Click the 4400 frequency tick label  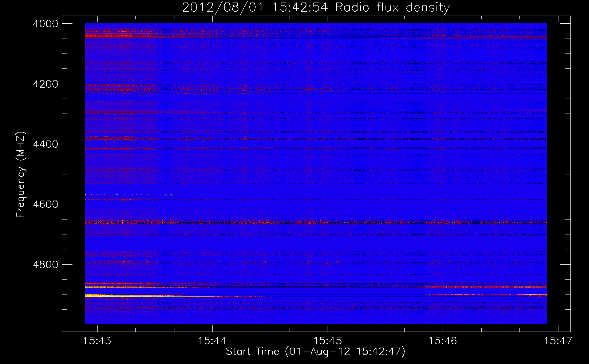point(46,144)
